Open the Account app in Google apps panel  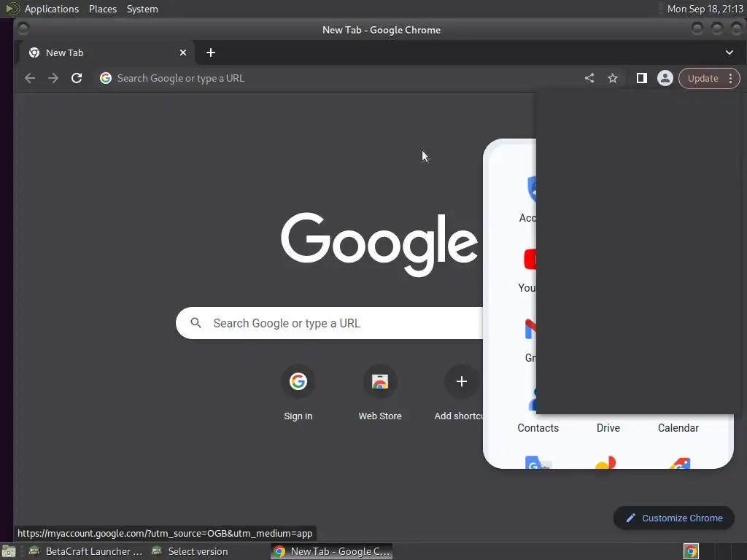click(x=528, y=200)
